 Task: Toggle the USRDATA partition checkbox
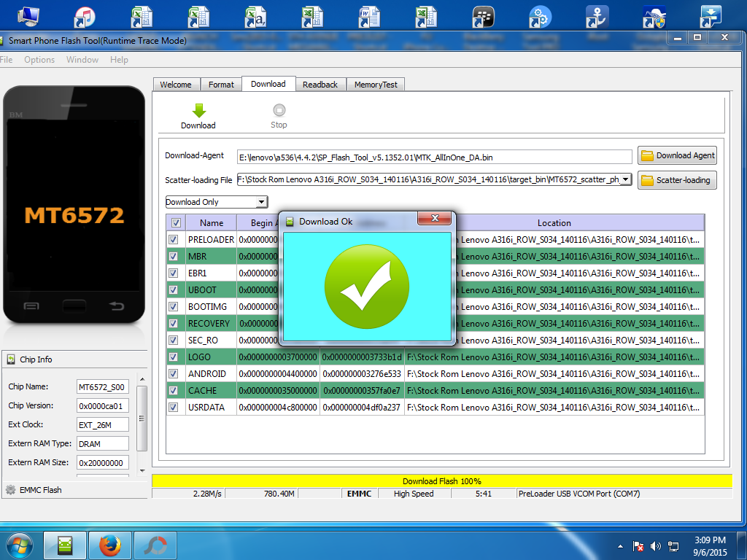[174, 407]
